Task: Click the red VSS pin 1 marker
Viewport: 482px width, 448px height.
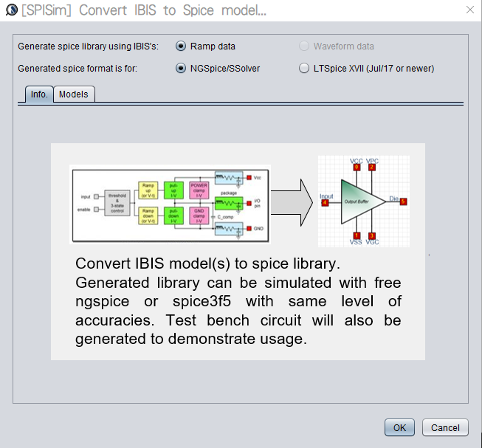Action: (x=357, y=235)
